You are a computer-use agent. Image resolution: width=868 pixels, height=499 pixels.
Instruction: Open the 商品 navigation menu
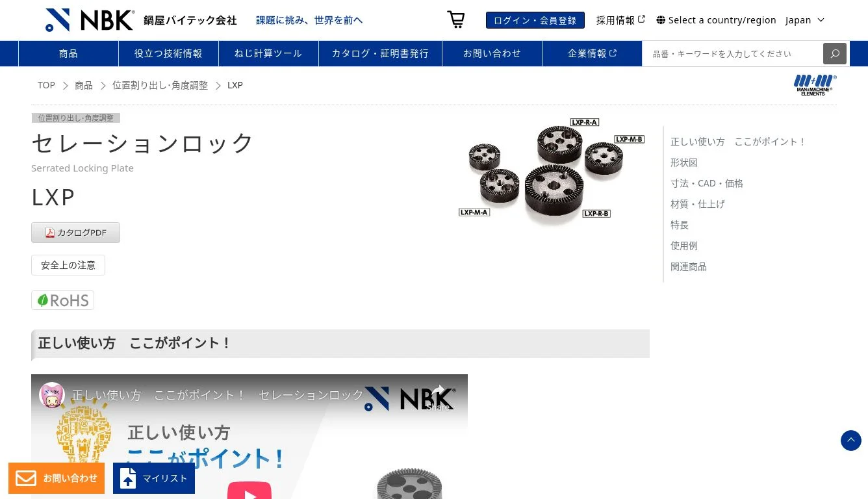[68, 53]
